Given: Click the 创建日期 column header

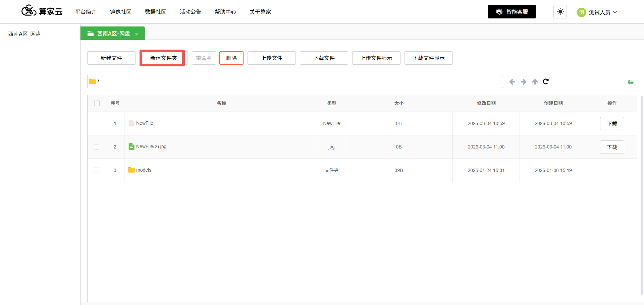Looking at the screenshot, I should pyautogui.click(x=553, y=103).
